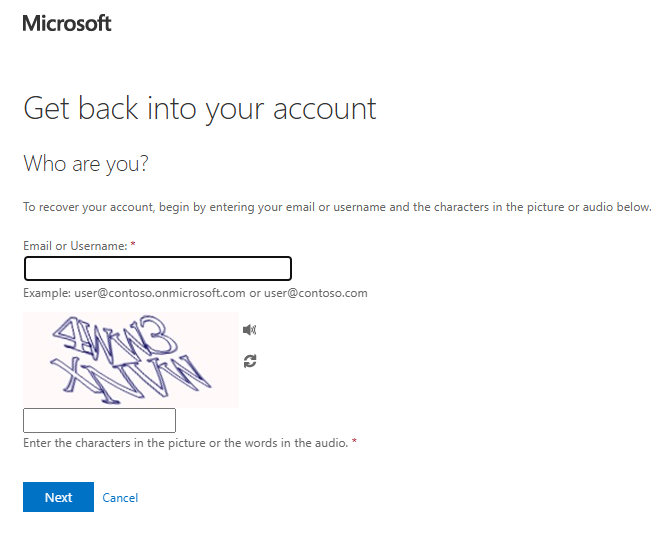Viewport: 661px width, 537px height.
Task: Play the audio captcha speaker icon
Action: pos(250,330)
